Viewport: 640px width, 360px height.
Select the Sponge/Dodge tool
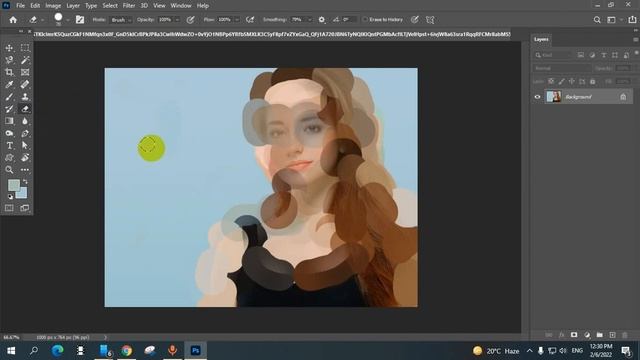pos(9,133)
